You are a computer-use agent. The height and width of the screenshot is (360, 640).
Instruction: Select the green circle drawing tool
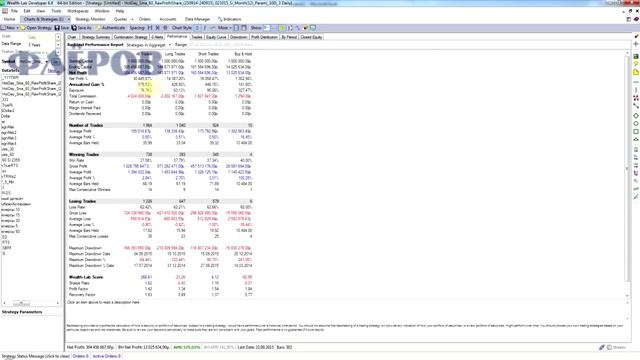coord(636,124)
